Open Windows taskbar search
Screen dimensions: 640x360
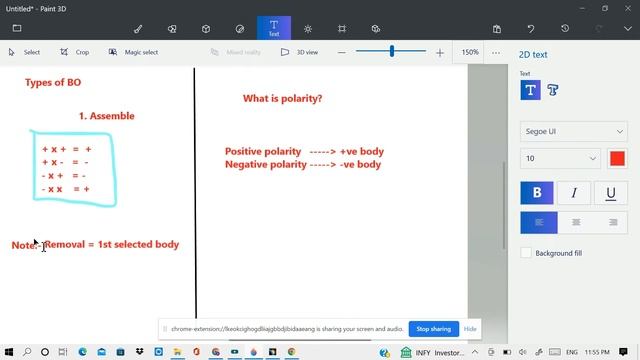click(x=27, y=352)
